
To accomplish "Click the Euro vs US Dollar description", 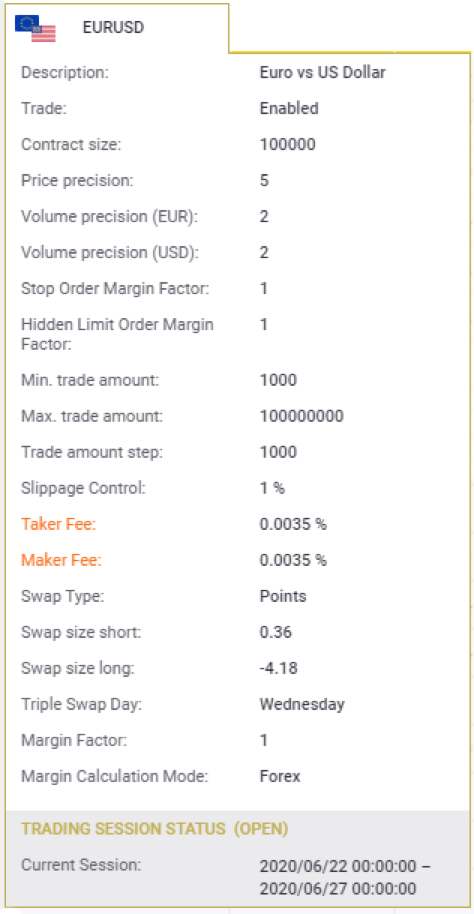I will [322, 73].
